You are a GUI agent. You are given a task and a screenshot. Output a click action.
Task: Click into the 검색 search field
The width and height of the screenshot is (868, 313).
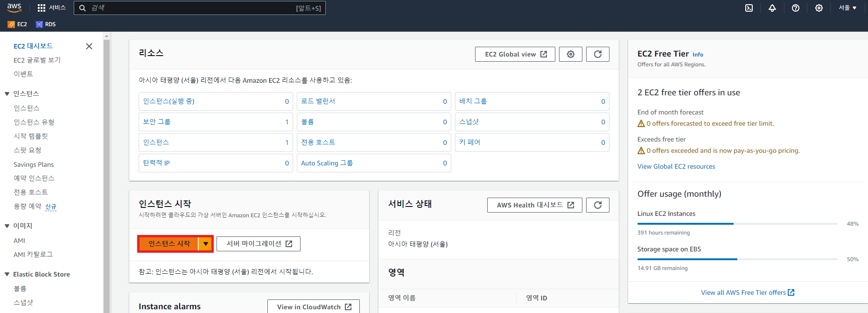click(200, 8)
